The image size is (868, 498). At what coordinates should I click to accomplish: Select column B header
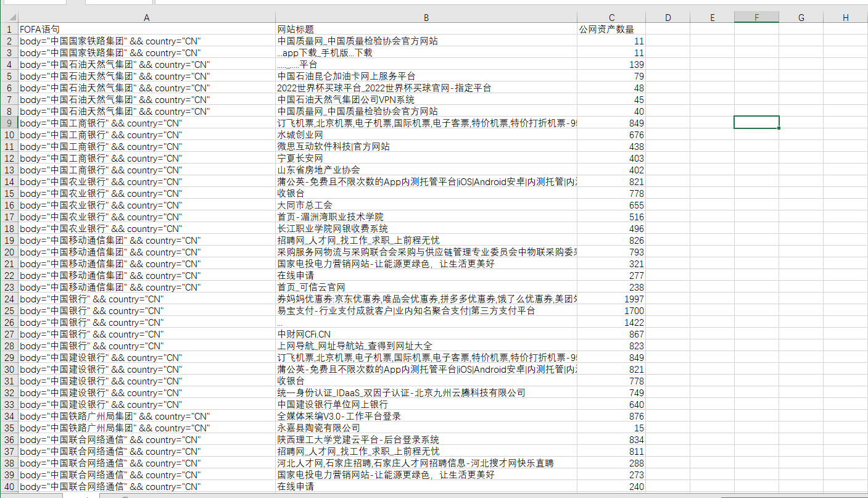(x=426, y=18)
